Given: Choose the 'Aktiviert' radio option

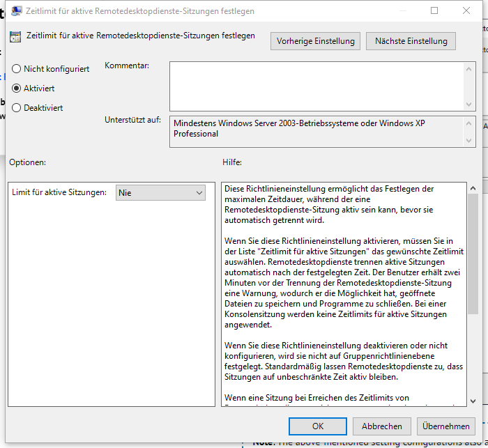Looking at the screenshot, I should pyautogui.click(x=17, y=88).
